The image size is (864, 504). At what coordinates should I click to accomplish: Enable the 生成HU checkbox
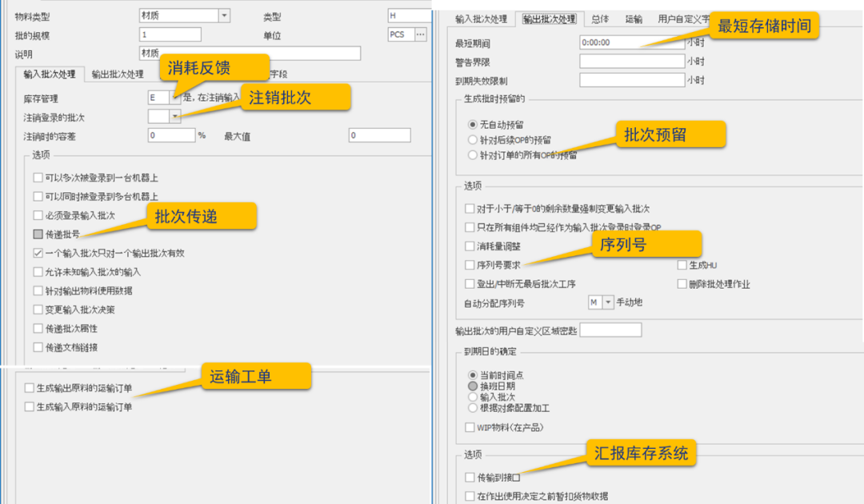click(x=682, y=265)
